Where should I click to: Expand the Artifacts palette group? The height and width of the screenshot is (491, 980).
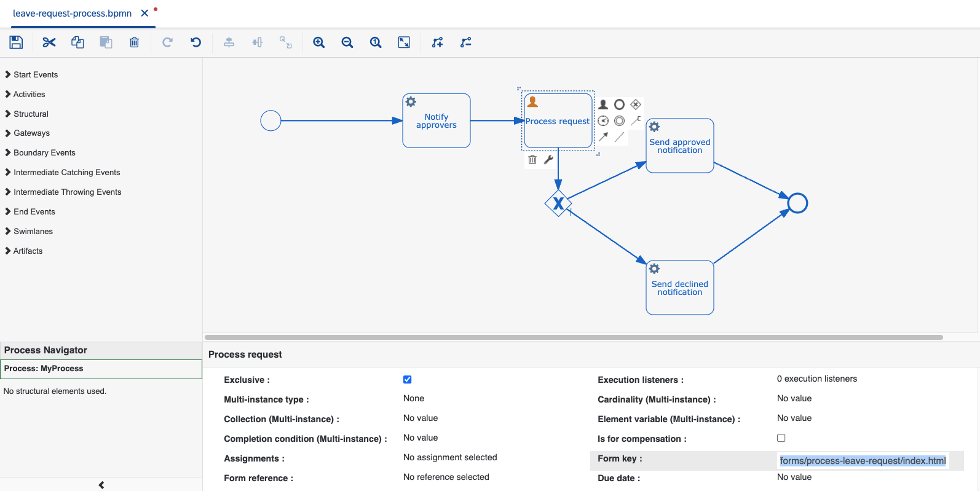click(x=23, y=251)
